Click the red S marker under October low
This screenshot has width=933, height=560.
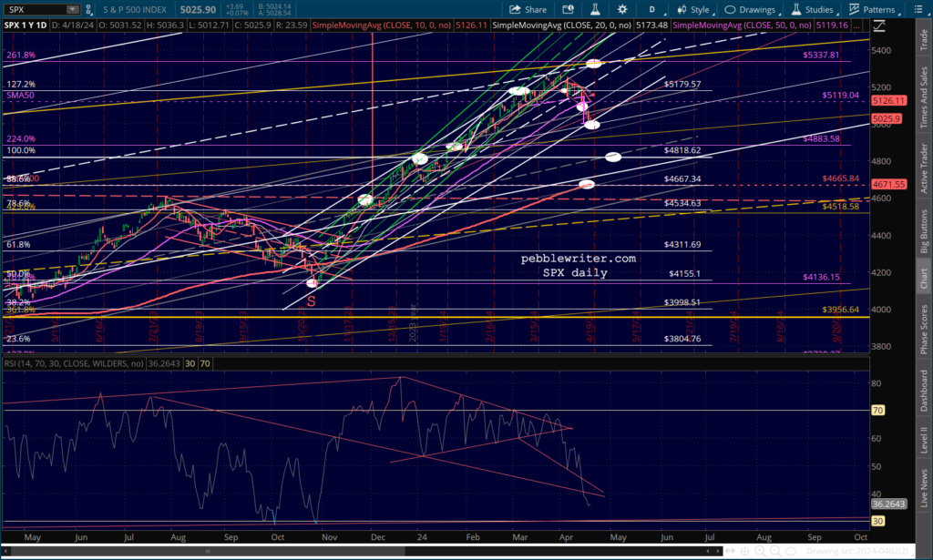(x=312, y=301)
